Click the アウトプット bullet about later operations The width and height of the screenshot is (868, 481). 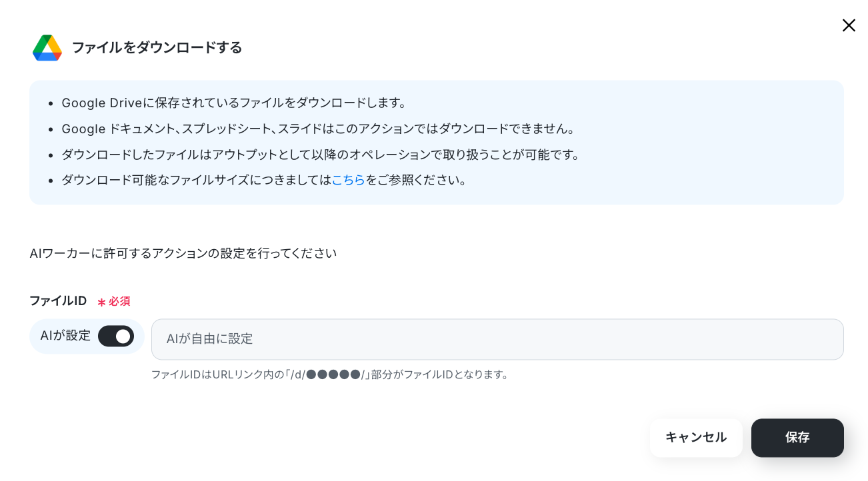(x=321, y=155)
